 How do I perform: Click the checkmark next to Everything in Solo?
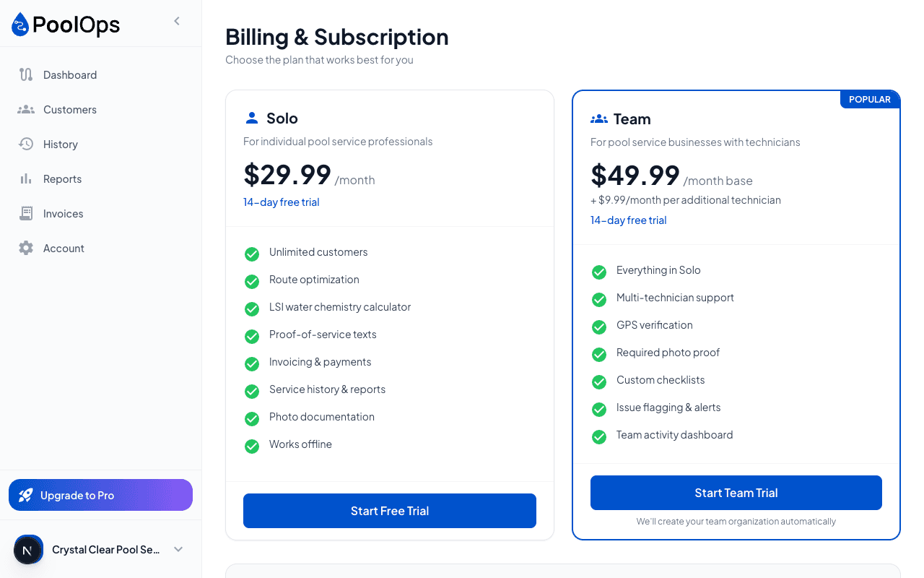pos(598,272)
